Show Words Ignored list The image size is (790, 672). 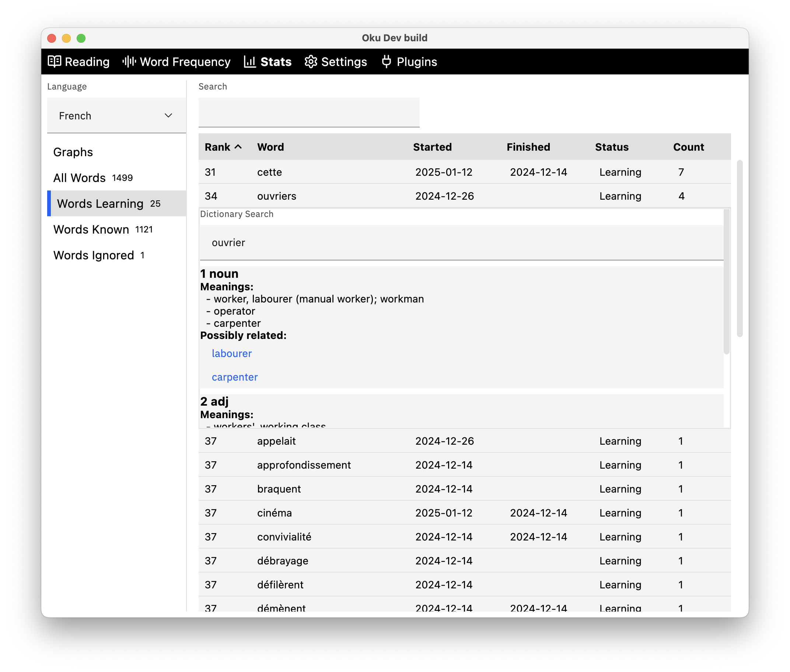click(x=94, y=255)
